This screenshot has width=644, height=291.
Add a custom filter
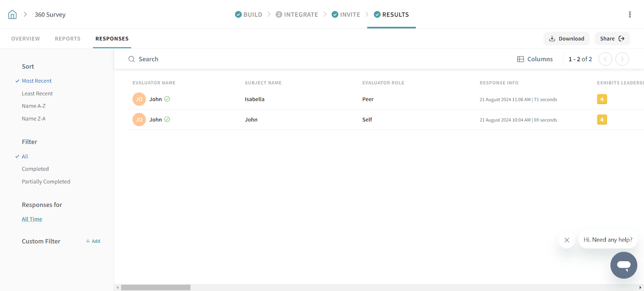tap(93, 241)
